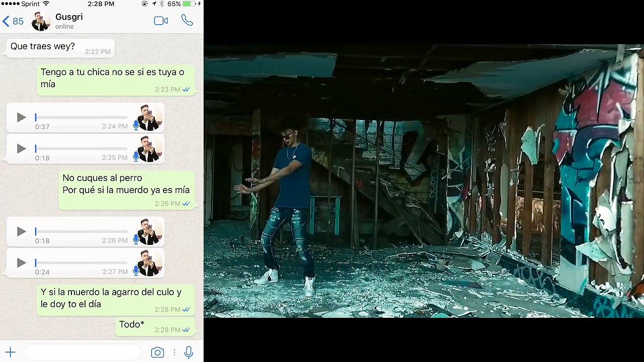Viewport: 644px width, 362px height.
Task: Tap the music video of the dancing man
Action: click(424, 181)
